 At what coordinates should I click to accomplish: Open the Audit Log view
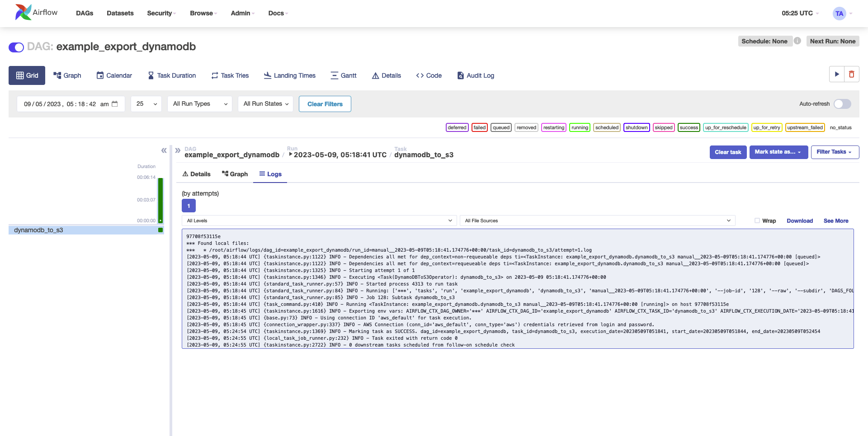[x=476, y=75]
